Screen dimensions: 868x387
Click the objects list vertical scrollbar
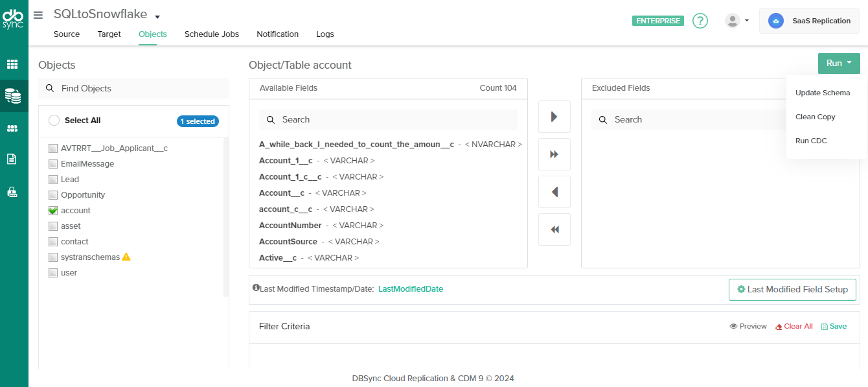click(x=226, y=217)
